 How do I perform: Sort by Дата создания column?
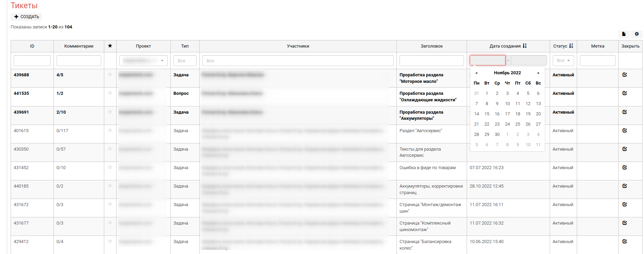pos(508,46)
